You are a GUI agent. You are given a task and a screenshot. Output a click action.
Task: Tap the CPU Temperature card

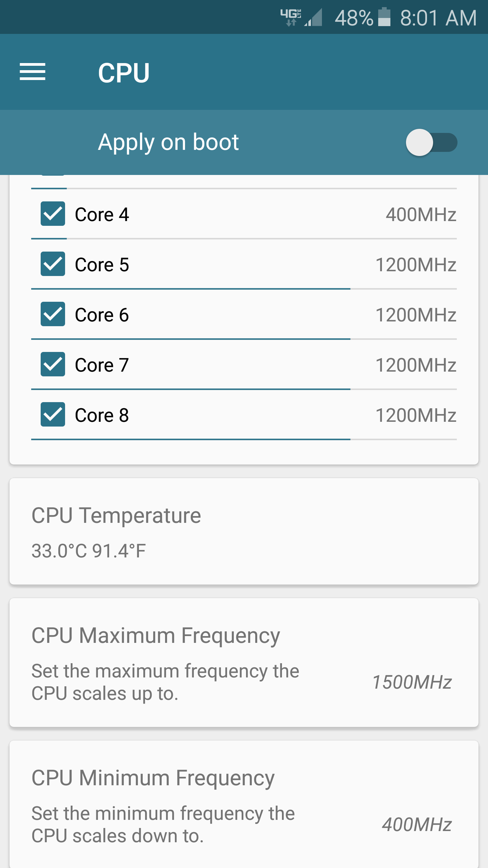244,532
